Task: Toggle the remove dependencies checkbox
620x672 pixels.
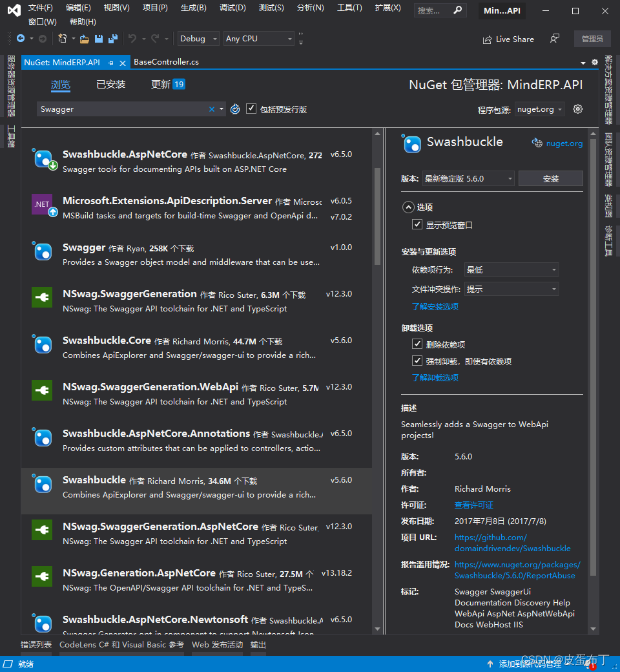Action: click(x=417, y=344)
